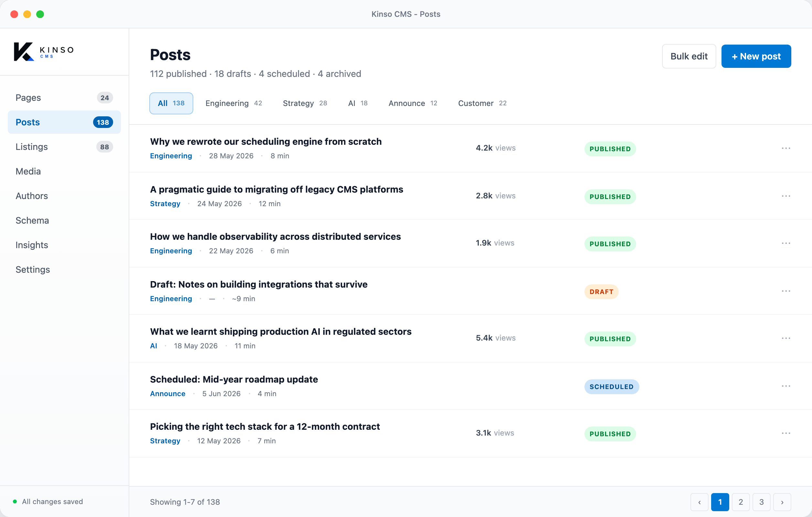Screen dimensions: 812x517
Task: Show Announce category posts
Action: tap(413, 103)
